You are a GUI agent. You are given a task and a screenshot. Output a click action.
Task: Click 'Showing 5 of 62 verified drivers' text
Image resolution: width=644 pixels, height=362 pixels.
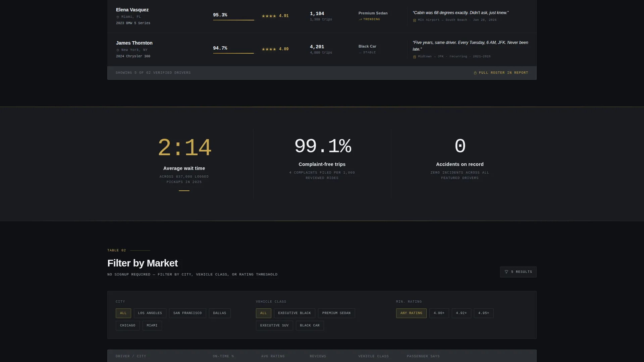tap(153, 73)
